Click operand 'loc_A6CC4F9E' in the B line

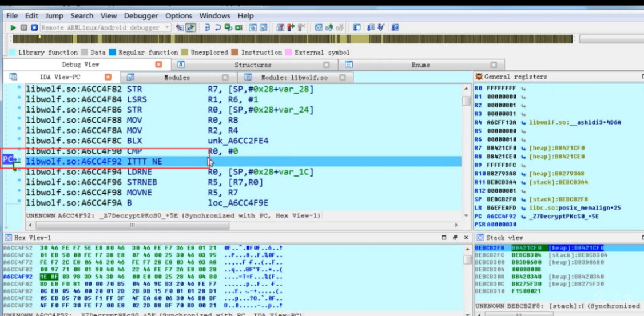[x=238, y=202]
